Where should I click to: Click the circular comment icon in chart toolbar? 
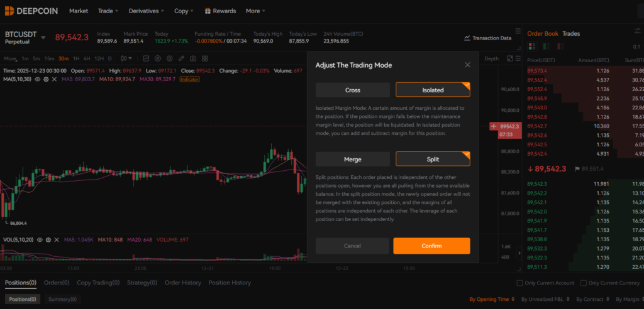click(x=158, y=58)
